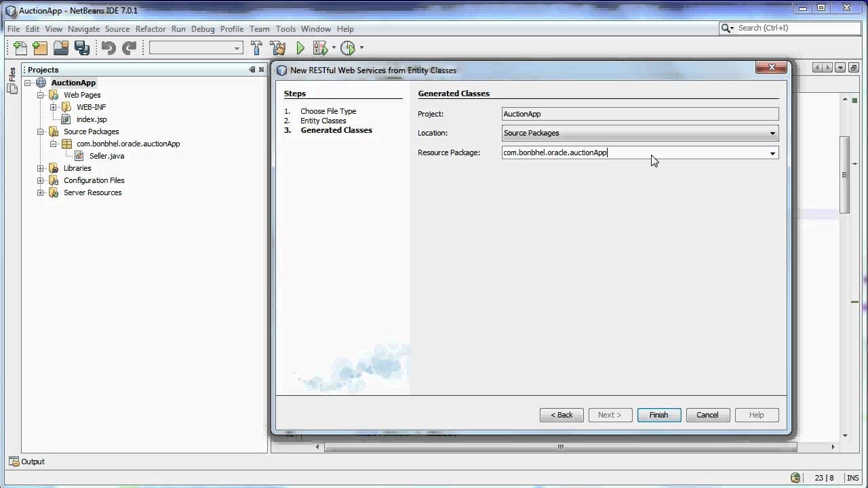Expand the Configuration Files node
Screen dimensions: 868x488
[41, 180]
